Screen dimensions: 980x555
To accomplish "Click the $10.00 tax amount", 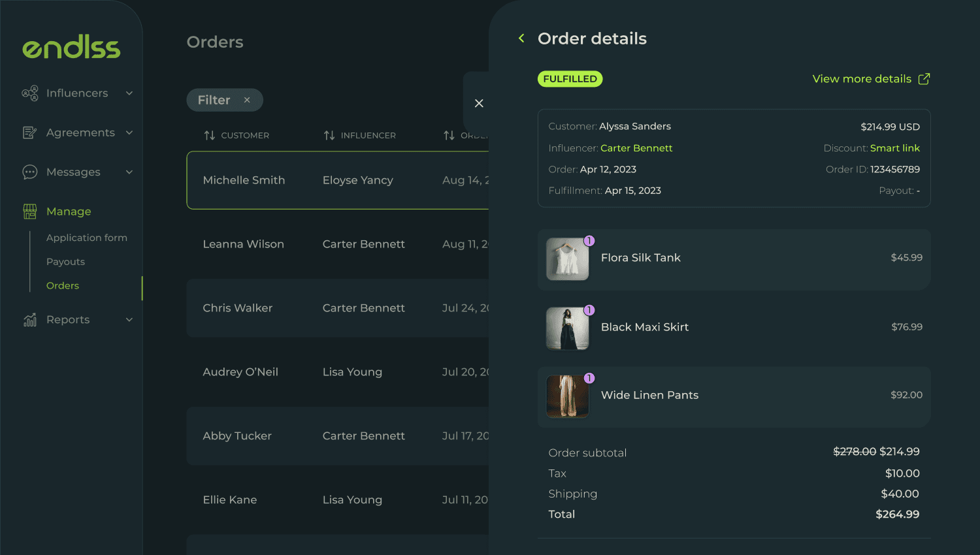I will coord(902,473).
